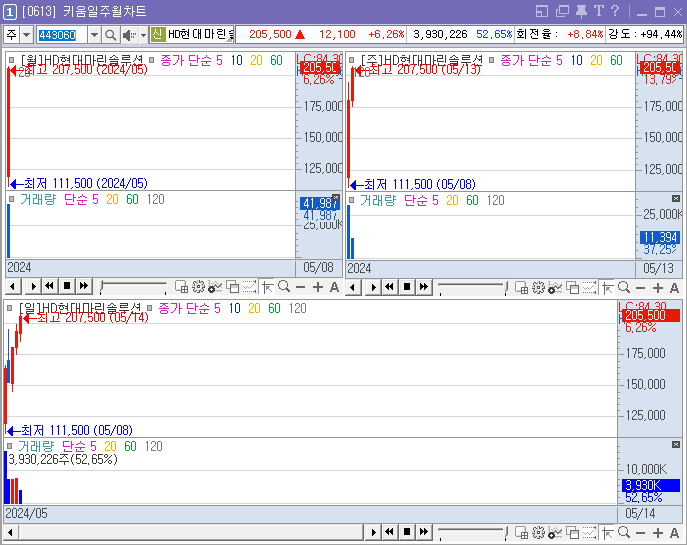Click the speaker sound alert icon
The image size is (687, 545).
129,35
